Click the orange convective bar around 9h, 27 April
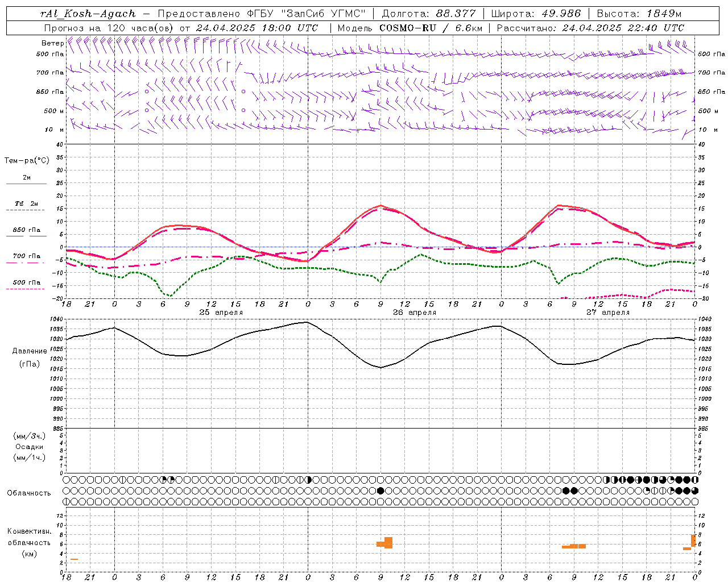Screen dimensions: 728x582 coord(574,546)
